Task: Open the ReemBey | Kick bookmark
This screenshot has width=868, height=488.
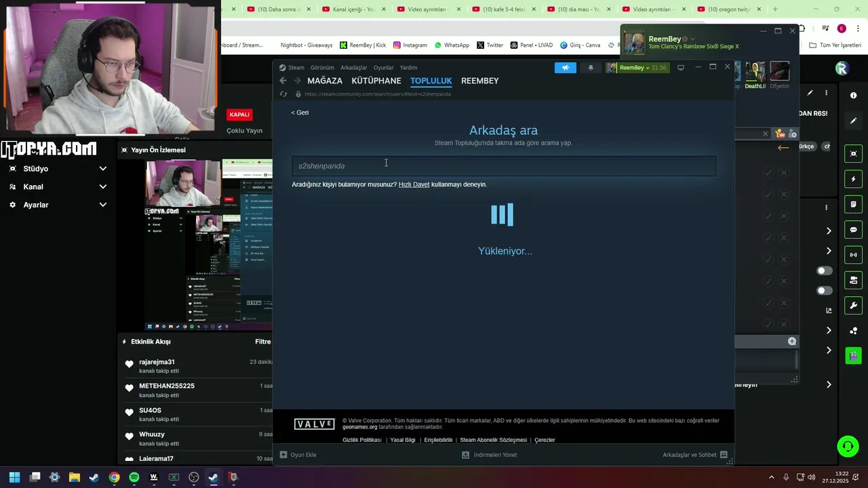Action: click(x=363, y=45)
